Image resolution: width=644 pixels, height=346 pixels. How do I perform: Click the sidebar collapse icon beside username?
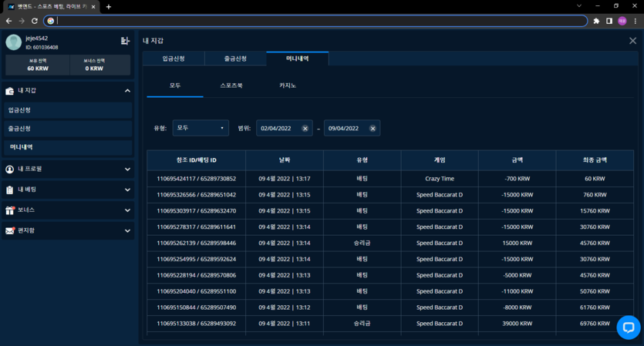point(125,41)
